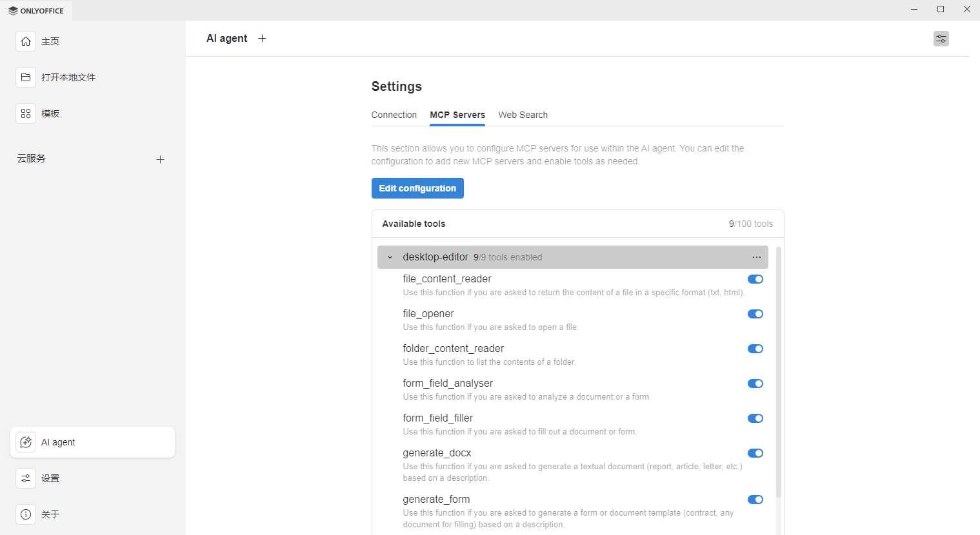Disable the generate_docx tool
Viewport: 980px width, 535px height.
[x=755, y=453]
